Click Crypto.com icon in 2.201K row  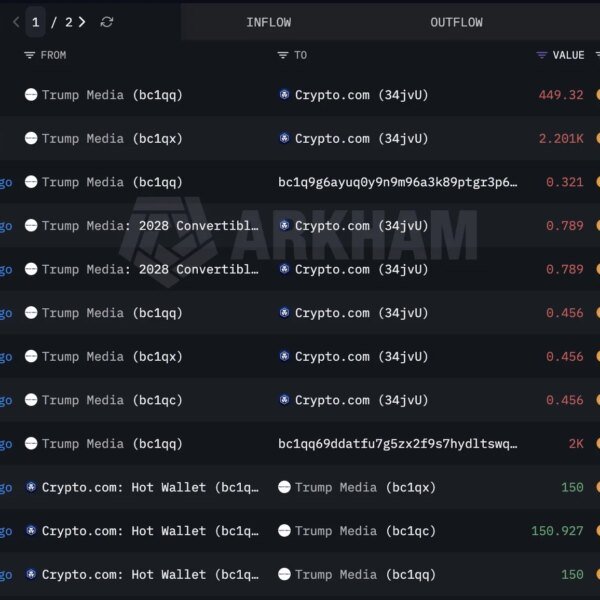pos(284,138)
